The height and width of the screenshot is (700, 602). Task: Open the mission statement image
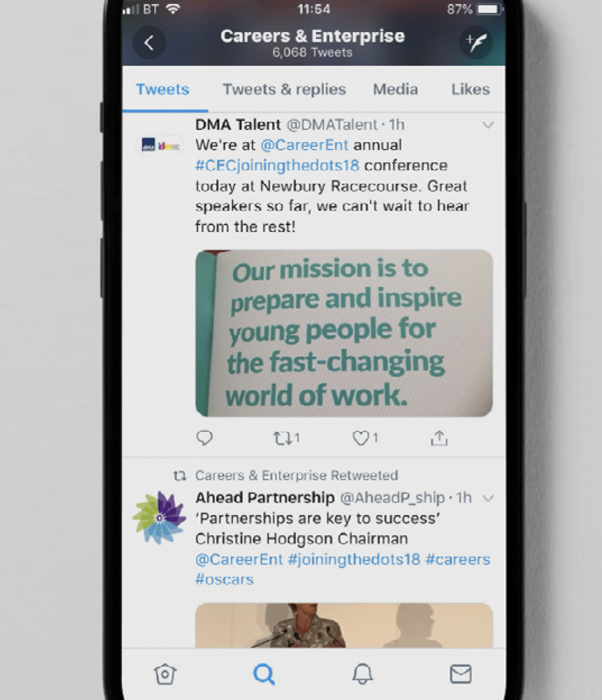click(x=344, y=333)
